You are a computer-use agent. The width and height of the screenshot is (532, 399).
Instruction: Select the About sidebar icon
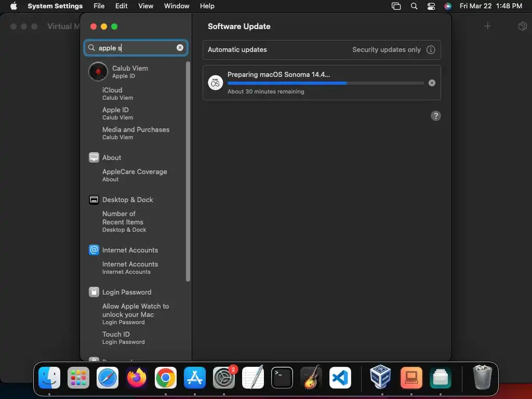pos(94,157)
